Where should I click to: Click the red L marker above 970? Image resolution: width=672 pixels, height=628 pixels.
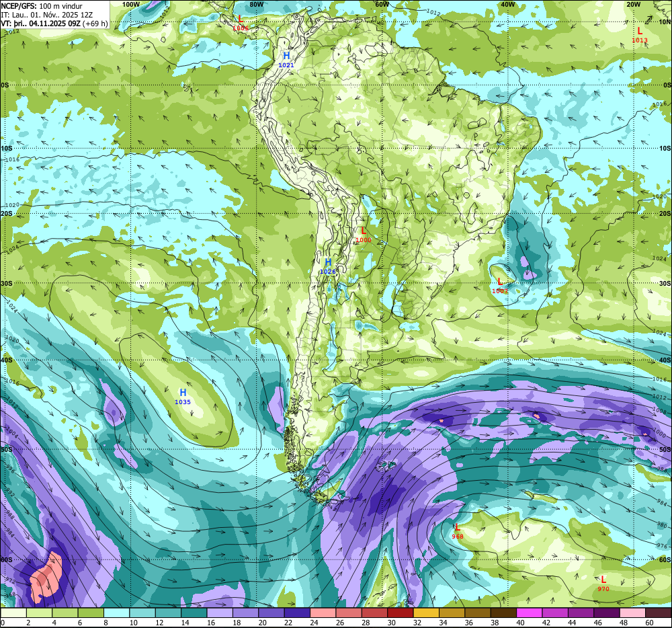point(603,580)
